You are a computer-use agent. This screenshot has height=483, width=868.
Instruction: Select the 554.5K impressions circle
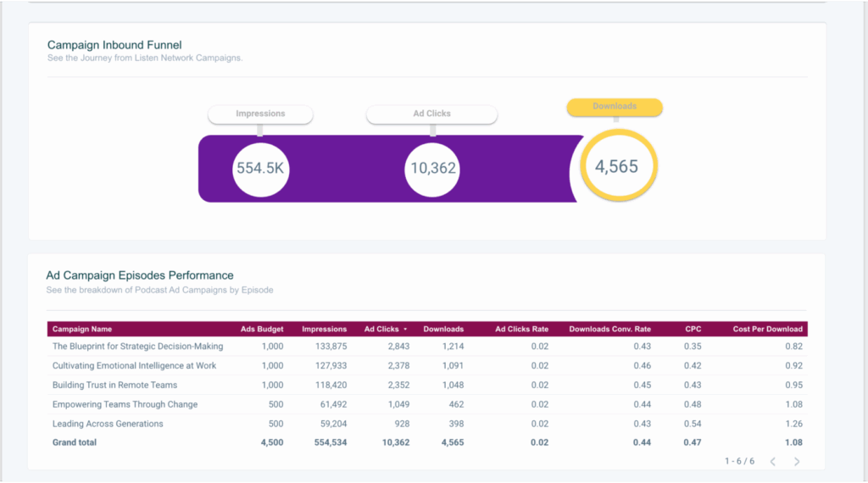click(x=260, y=168)
